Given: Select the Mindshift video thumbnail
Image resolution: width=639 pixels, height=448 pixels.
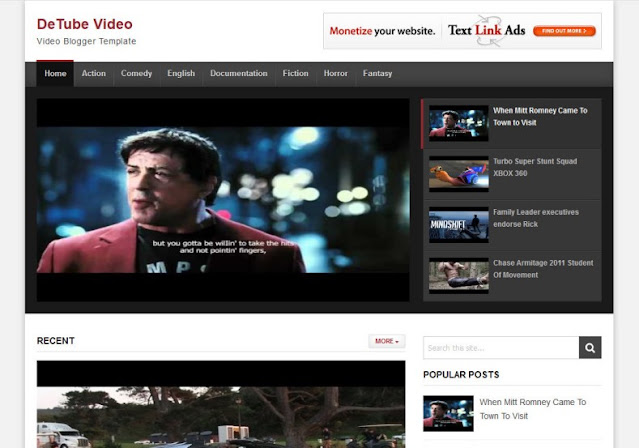Looking at the screenshot, I should (458, 225).
